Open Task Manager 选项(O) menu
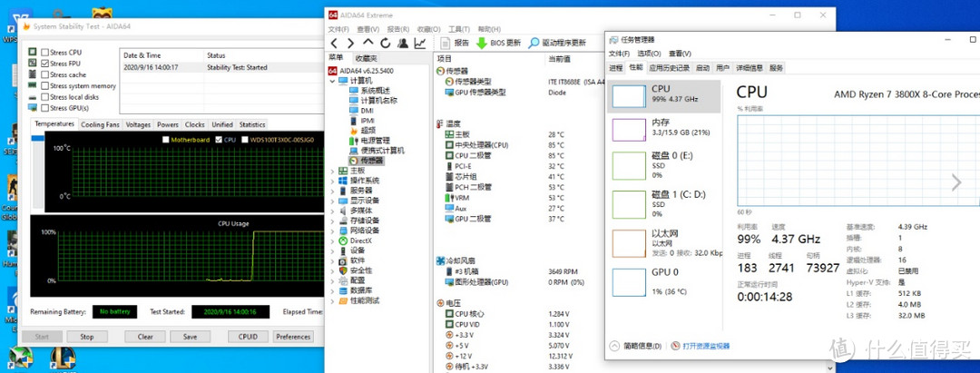 coord(649,54)
